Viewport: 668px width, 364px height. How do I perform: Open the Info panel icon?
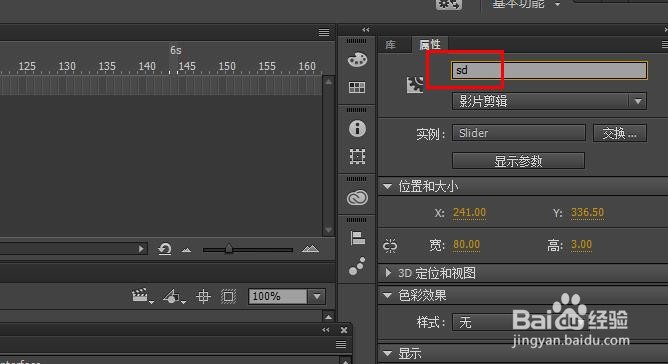click(x=357, y=128)
